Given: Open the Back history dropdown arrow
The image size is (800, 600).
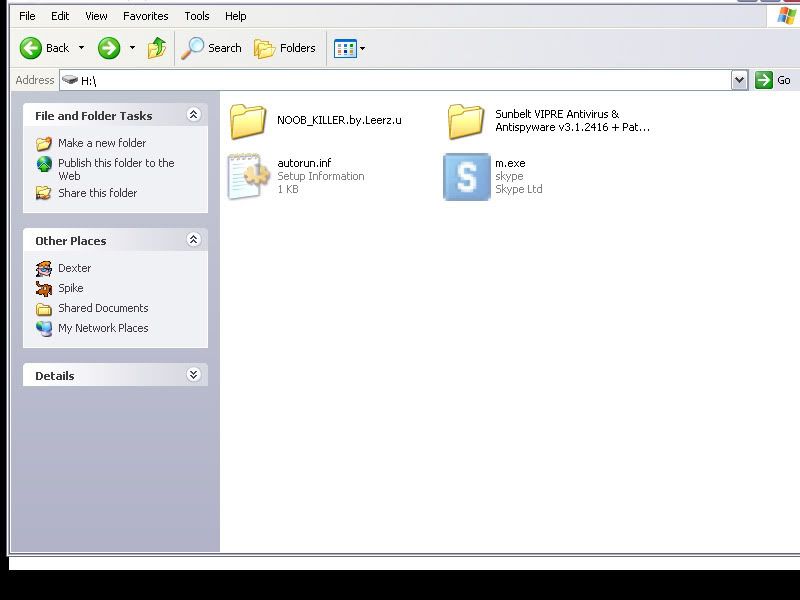Looking at the screenshot, I should [x=82, y=48].
